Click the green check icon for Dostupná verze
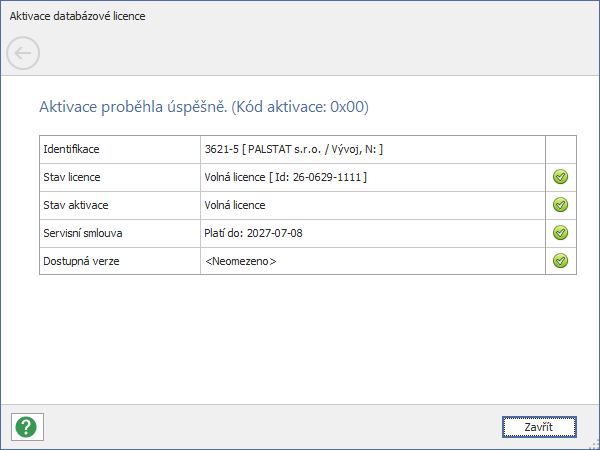 coord(560,261)
